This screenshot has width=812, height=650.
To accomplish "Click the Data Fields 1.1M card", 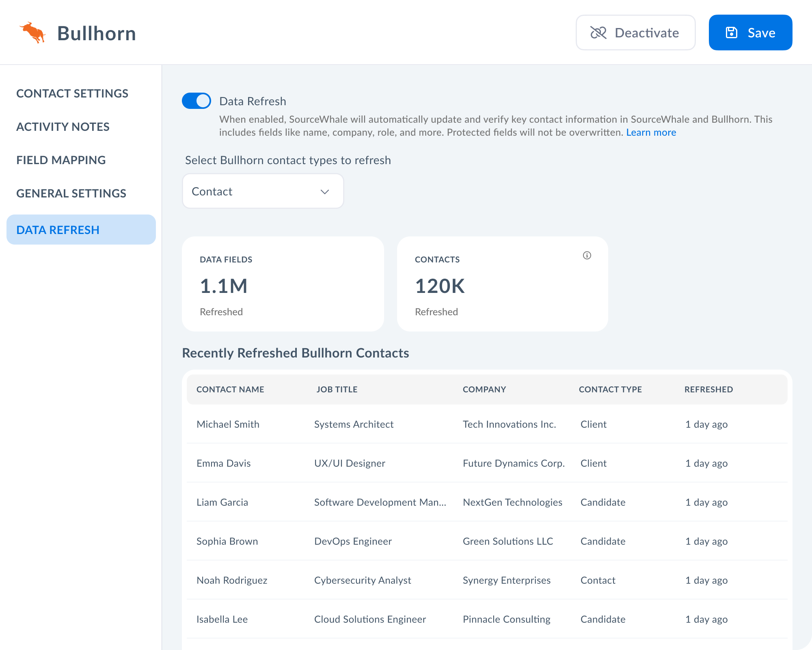I will pyautogui.click(x=283, y=284).
